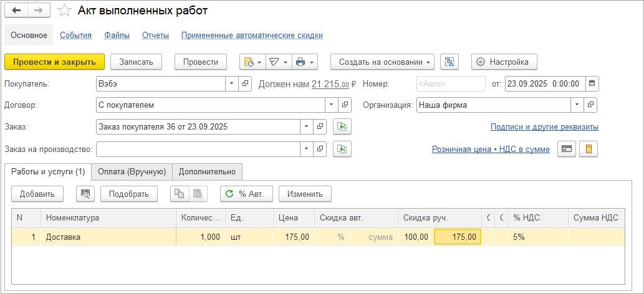Click the Изменить button

pos(305,194)
